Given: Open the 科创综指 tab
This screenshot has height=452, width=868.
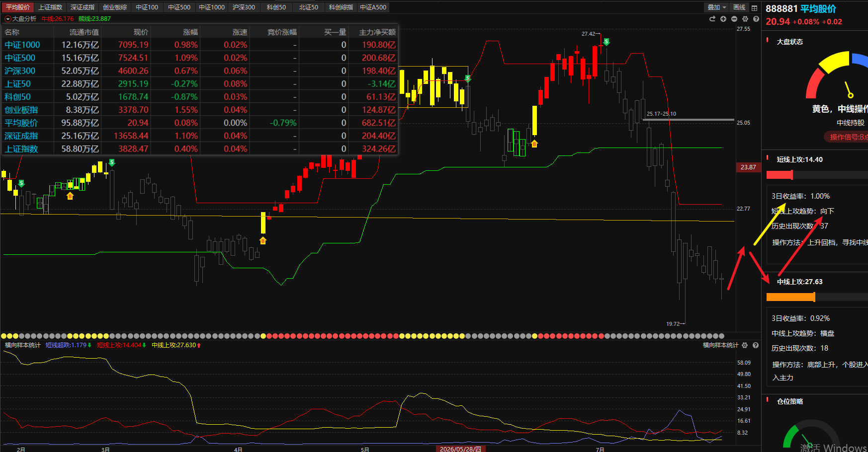Looking at the screenshot, I should 341,7.
